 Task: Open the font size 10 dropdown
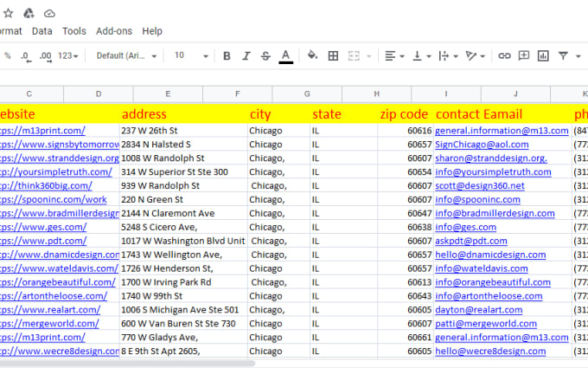tap(191, 56)
